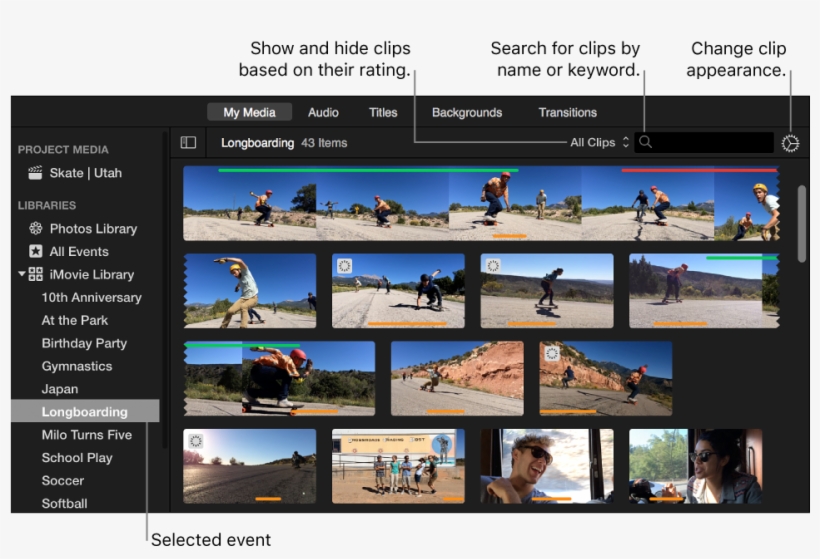Image resolution: width=820 pixels, height=559 pixels.
Task: Collapse the iMovie Library disclosure triangle
Action: pyautogui.click(x=21, y=275)
